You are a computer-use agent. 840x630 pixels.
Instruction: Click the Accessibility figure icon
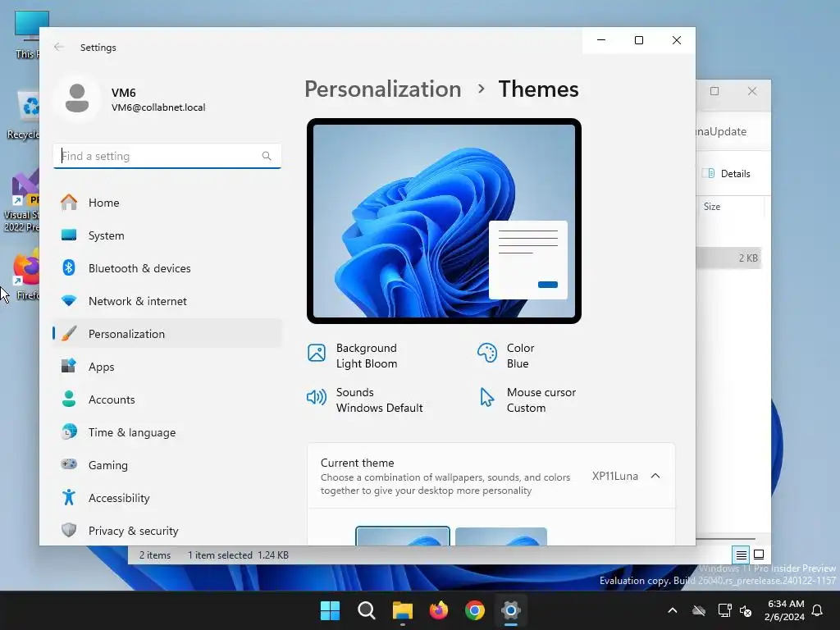[69, 498]
